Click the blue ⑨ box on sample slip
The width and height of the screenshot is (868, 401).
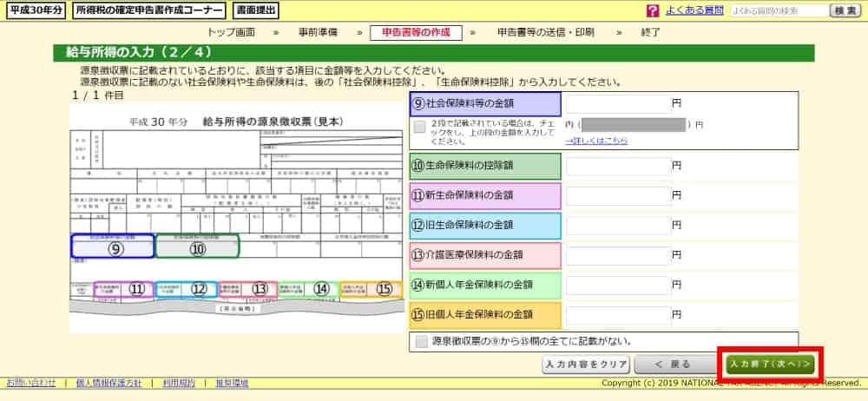[113, 247]
